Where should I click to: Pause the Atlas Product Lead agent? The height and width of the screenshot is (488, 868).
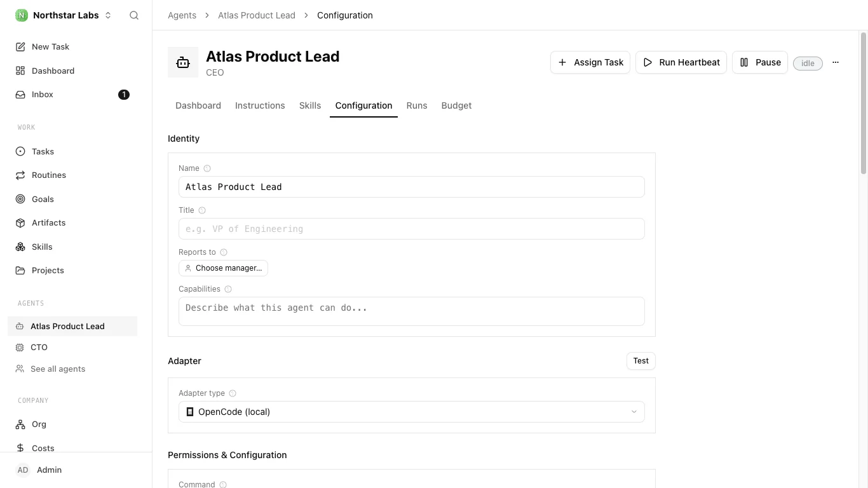pyautogui.click(x=760, y=62)
